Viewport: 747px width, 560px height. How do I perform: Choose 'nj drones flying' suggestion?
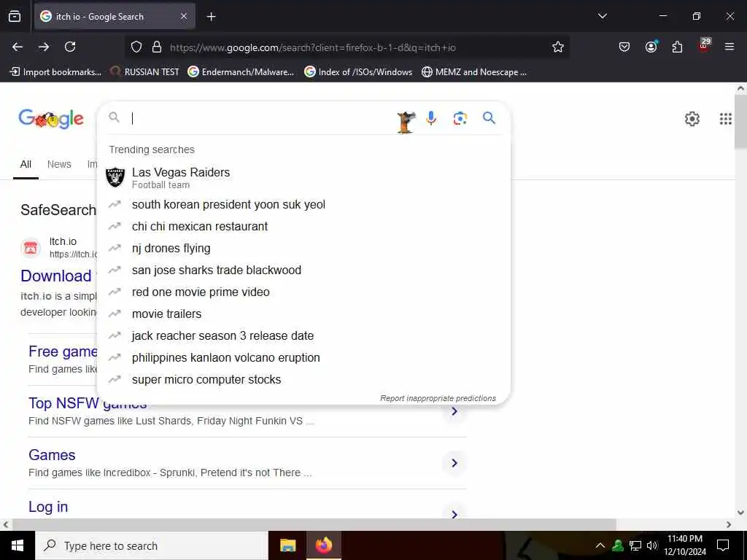303,248
